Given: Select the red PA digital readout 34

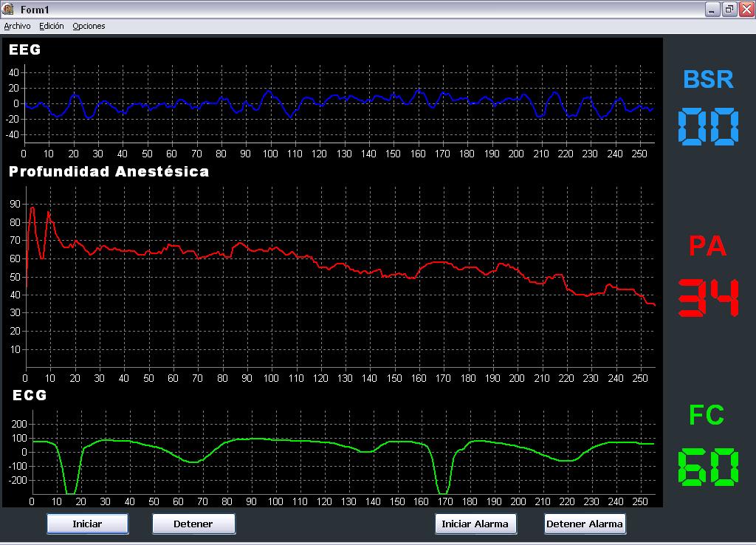Looking at the screenshot, I should click(708, 298).
